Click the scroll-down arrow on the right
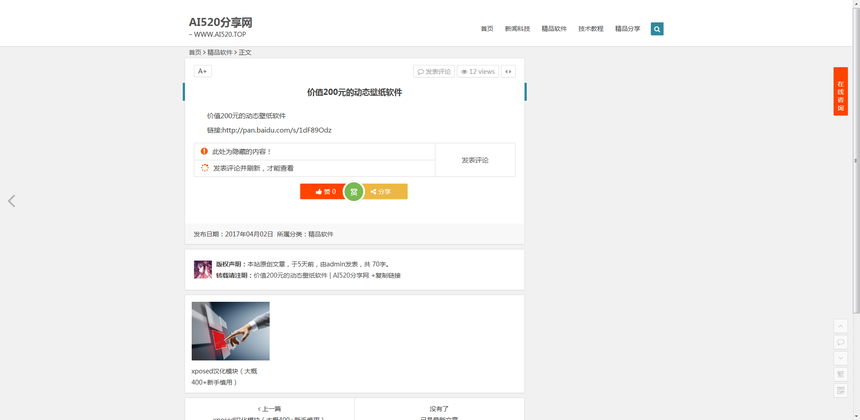 pyautogui.click(x=840, y=358)
